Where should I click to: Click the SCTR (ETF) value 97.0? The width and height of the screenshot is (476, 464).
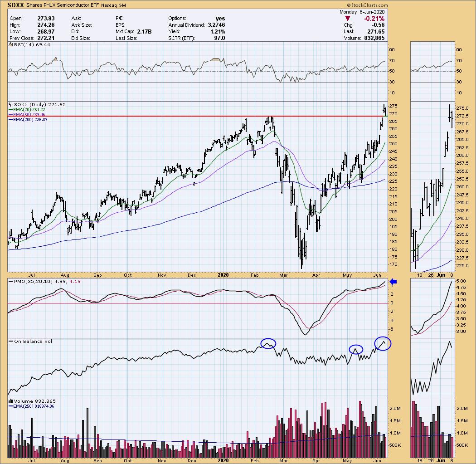pos(219,38)
